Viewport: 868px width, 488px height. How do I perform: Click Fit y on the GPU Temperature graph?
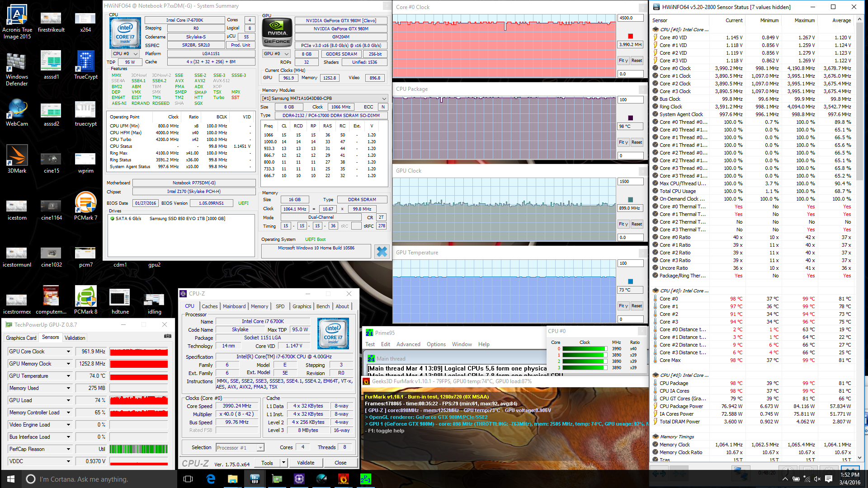(x=623, y=306)
